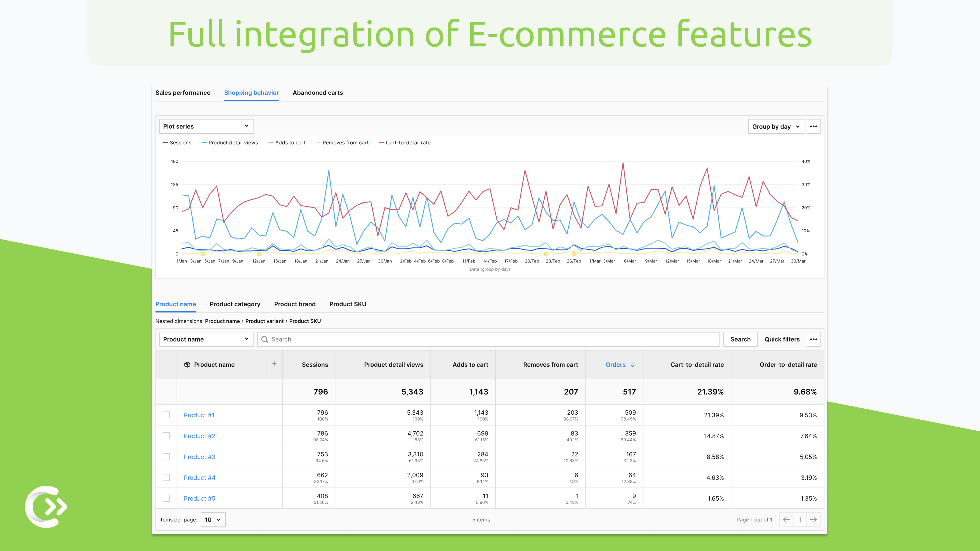Toggle Removes from cart legend series
980x551 pixels.
pos(342,143)
